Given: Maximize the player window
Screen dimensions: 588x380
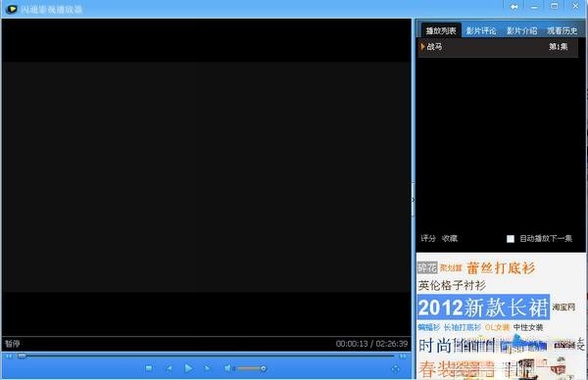Looking at the screenshot, I should coord(554,6).
